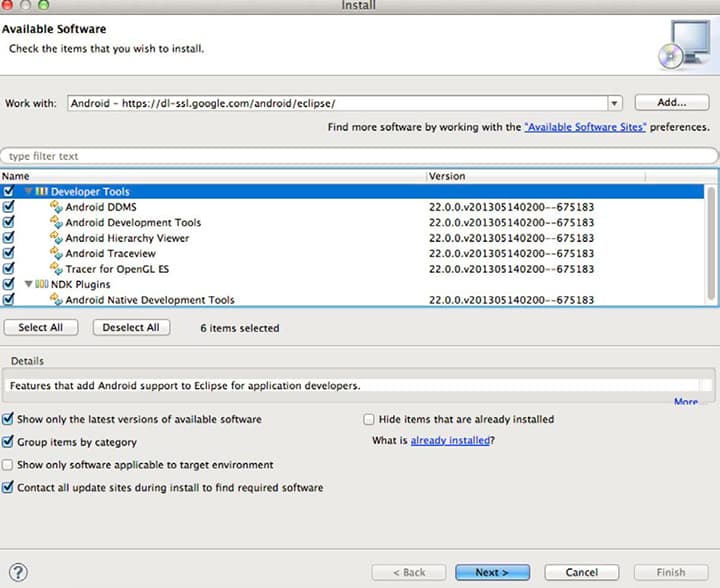
Task: Click the Android Hierarchy Viewer feature icon
Action: (x=56, y=238)
